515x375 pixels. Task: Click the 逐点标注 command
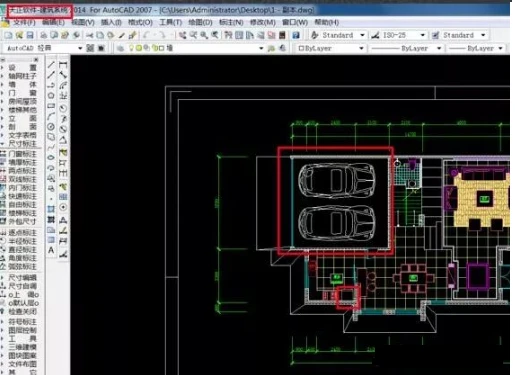click(19, 232)
